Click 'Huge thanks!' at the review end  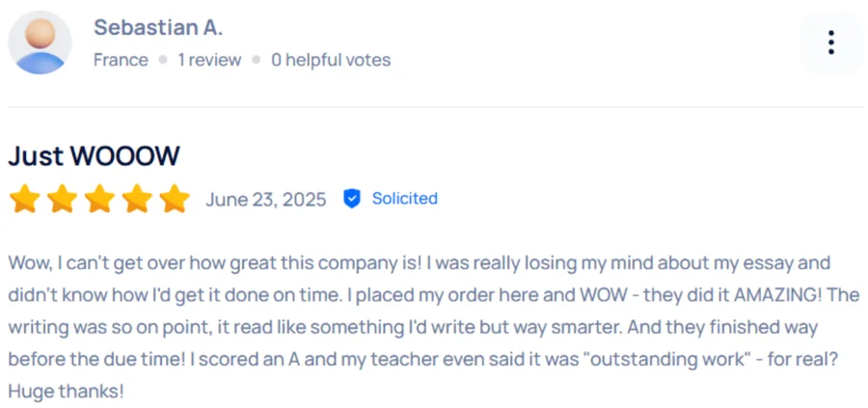click(x=66, y=393)
